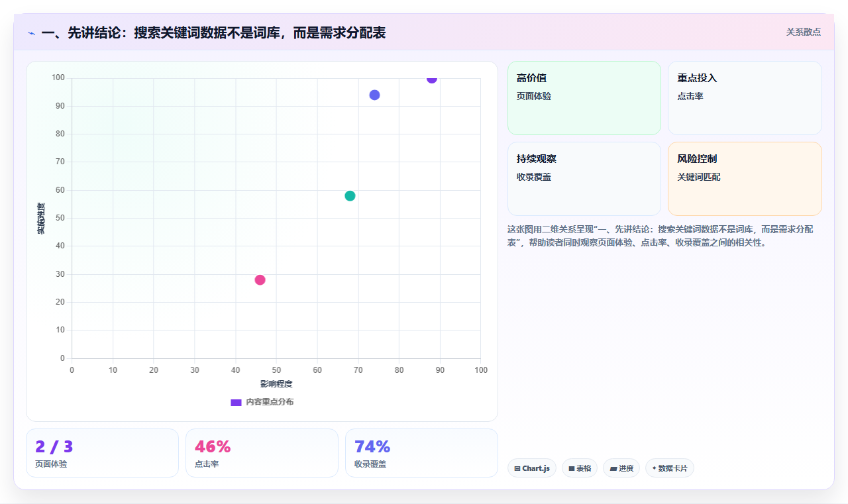
Task: Select the indigo scatter point near 74
Action: pos(374,95)
